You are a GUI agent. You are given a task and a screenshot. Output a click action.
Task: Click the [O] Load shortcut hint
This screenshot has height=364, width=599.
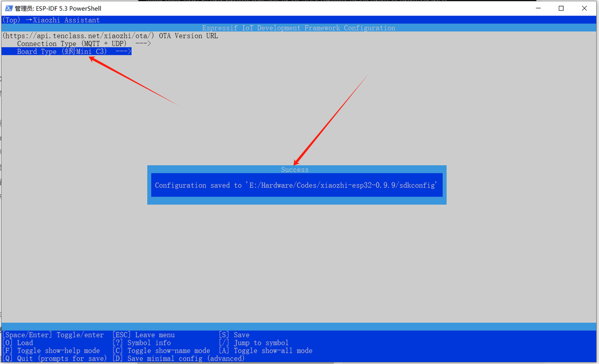coord(18,343)
